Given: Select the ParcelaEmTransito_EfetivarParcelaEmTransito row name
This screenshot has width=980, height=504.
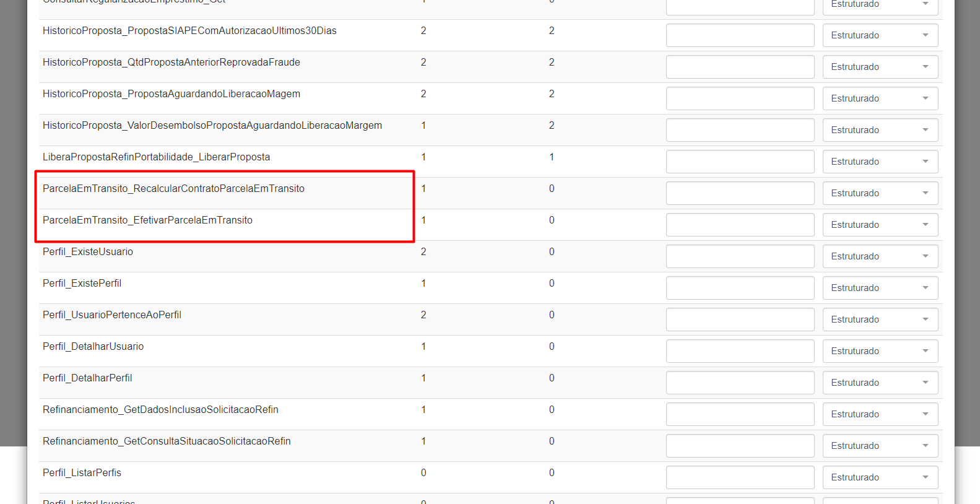Looking at the screenshot, I should tap(147, 220).
